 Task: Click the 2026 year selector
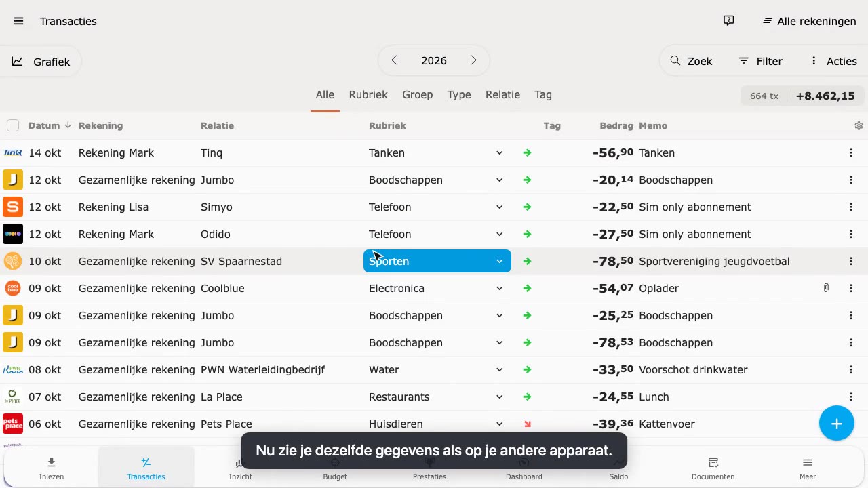(434, 60)
